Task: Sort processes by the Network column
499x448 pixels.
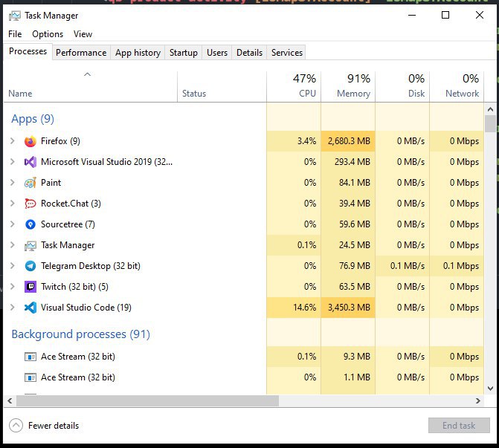Action: [457, 86]
